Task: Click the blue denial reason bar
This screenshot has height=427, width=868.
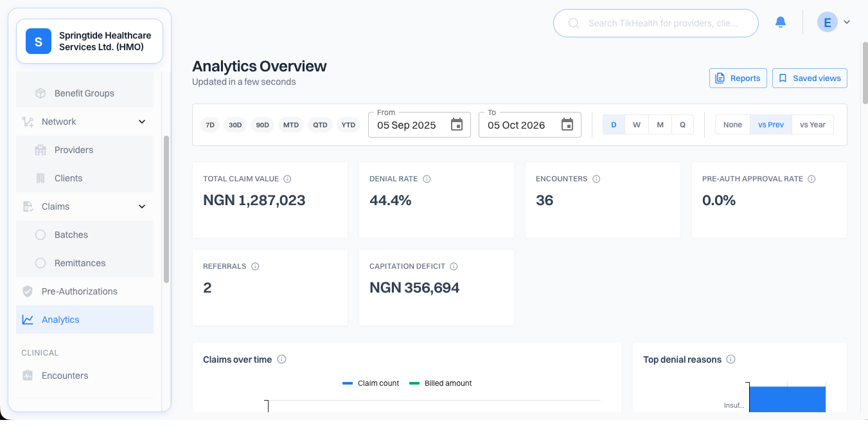Action: pos(787,399)
